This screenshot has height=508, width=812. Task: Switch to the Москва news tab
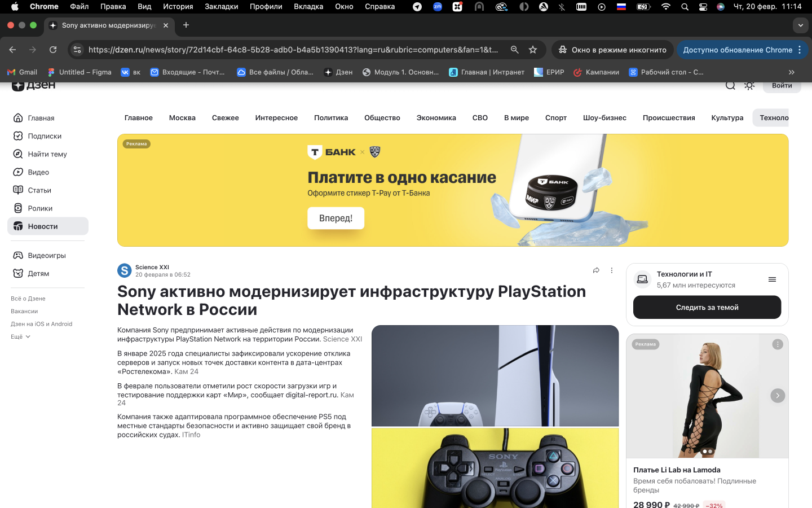point(182,118)
